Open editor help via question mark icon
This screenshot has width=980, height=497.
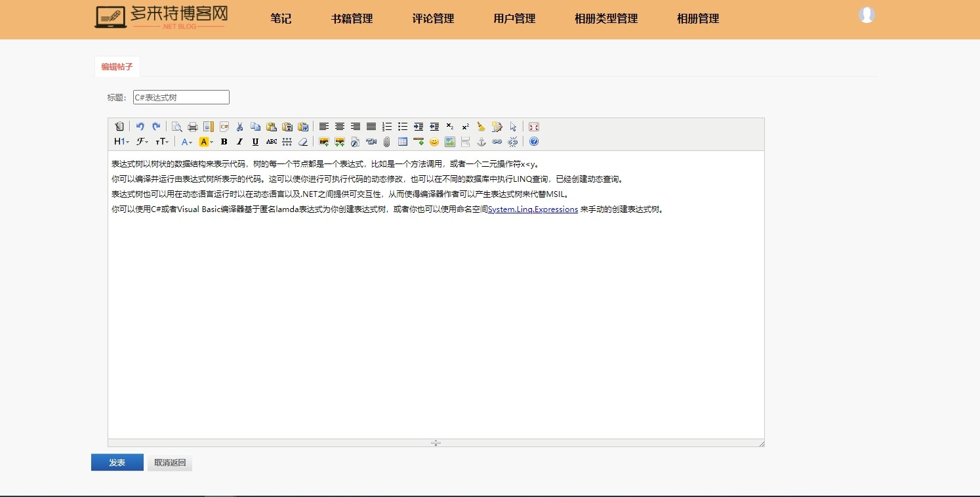coord(534,142)
